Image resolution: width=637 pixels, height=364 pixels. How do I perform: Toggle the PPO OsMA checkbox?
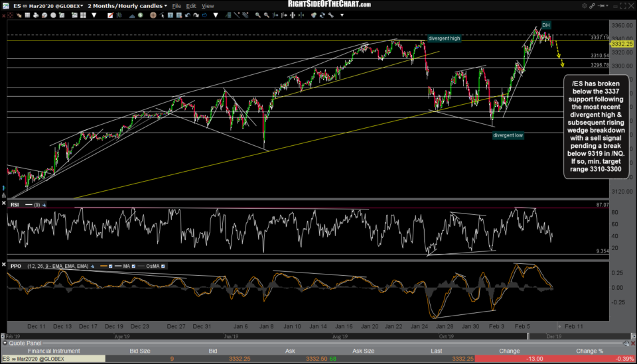163,266
